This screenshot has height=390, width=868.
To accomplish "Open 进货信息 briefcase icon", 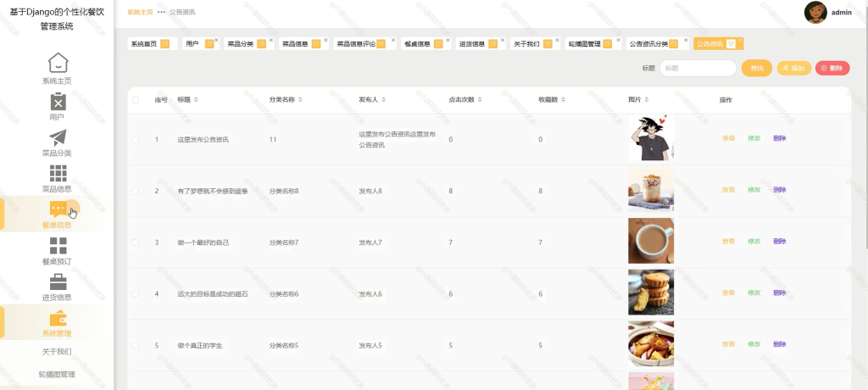I will (58, 282).
